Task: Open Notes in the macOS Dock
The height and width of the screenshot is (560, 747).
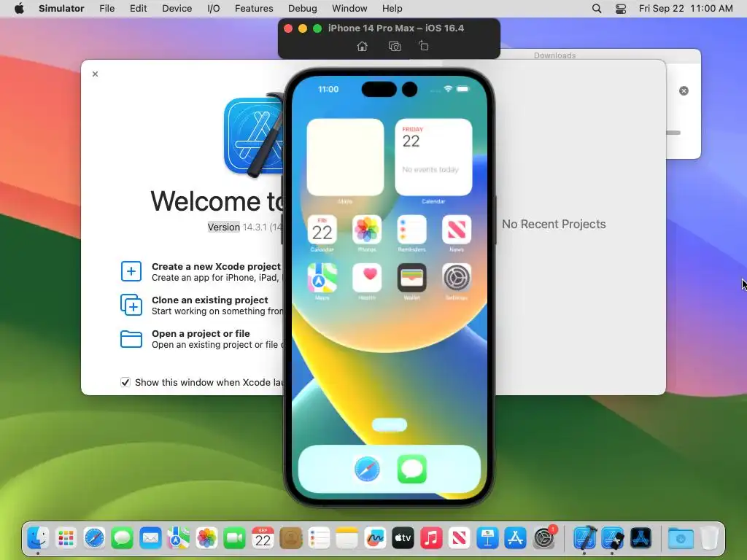Action: [x=347, y=539]
